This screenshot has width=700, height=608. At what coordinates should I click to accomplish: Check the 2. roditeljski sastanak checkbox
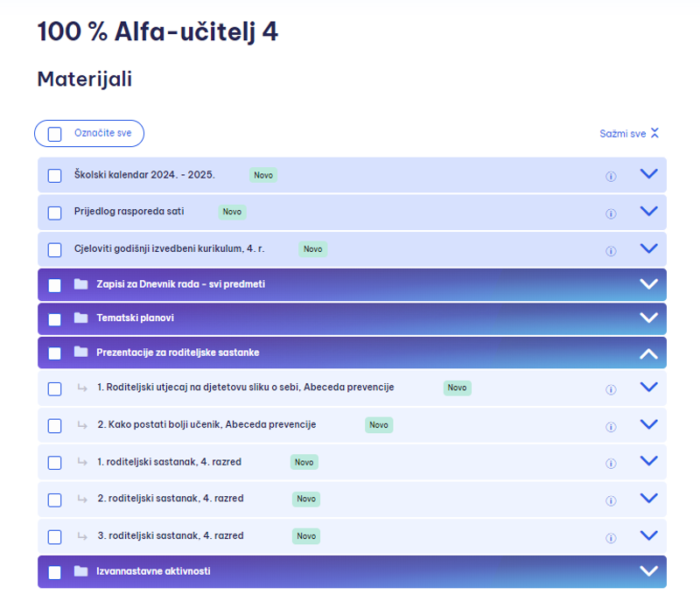click(x=54, y=500)
